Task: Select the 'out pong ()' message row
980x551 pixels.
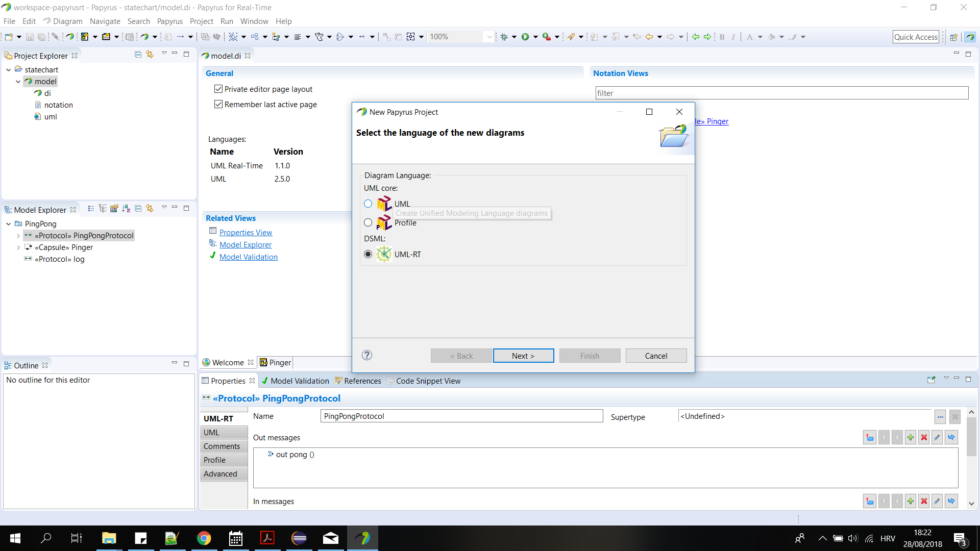Action: tap(291, 454)
